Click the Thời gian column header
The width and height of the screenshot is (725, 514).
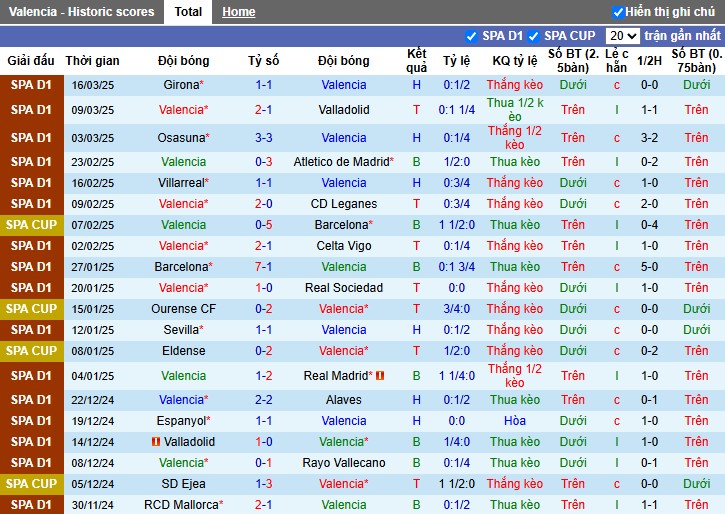[x=92, y=61]
